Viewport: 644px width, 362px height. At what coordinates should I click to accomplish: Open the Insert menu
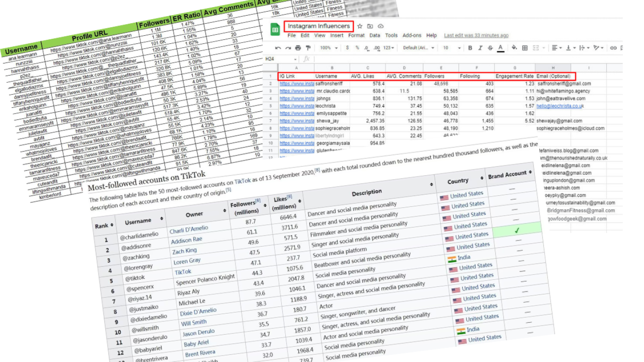pos(337,35)
